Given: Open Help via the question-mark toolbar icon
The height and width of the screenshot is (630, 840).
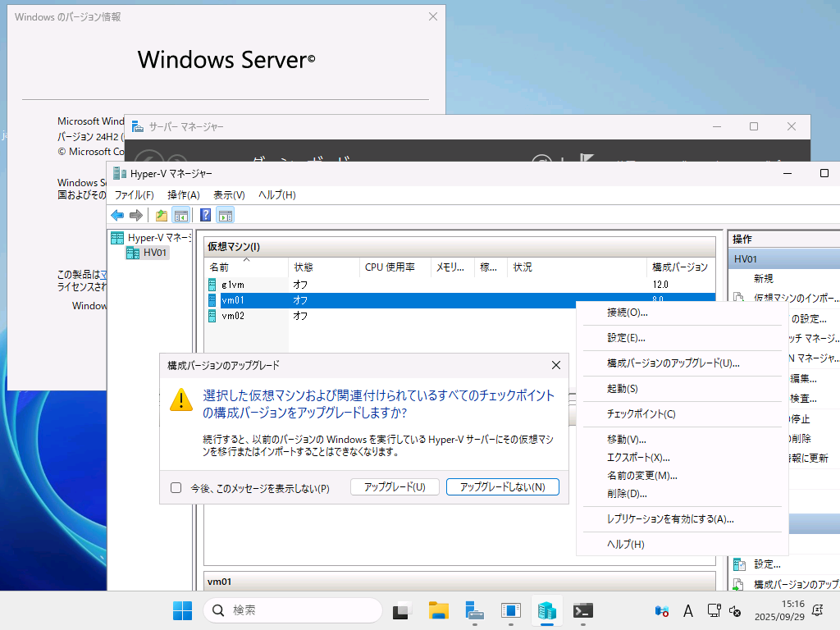Looking at the screenshot, I should pos(204,215).
